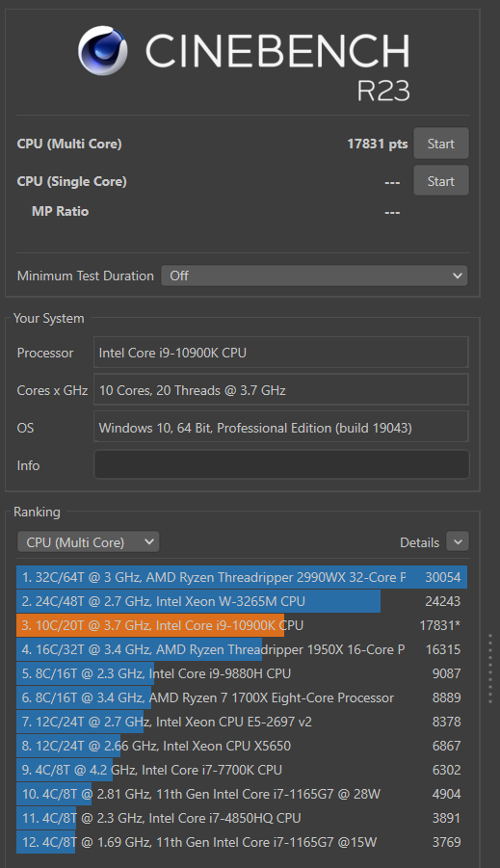This screenshot has height=868, width=500.
Task: Click the OS field Windows 10
Action: pyautogui.click(x=281, y=428)
